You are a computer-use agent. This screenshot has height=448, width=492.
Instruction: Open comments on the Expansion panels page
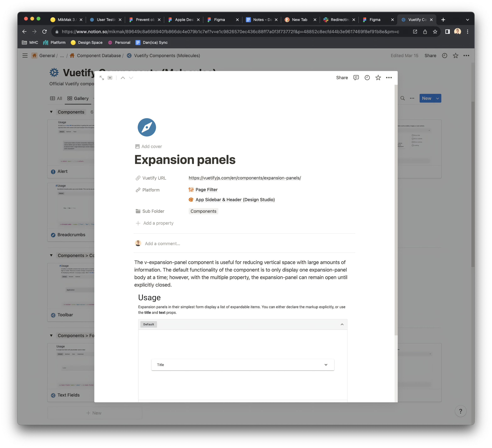click(x=356, y=78)
